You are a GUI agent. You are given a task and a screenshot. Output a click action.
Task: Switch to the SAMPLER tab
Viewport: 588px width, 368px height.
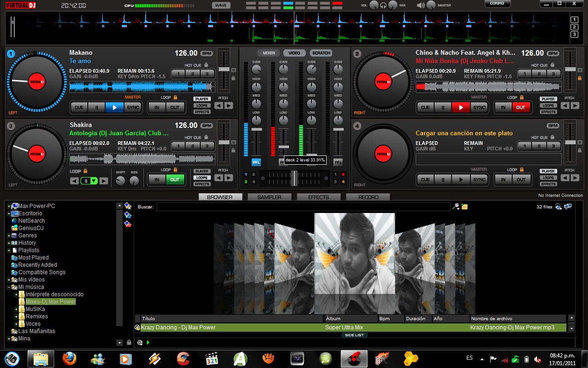(x=269, y=197)
